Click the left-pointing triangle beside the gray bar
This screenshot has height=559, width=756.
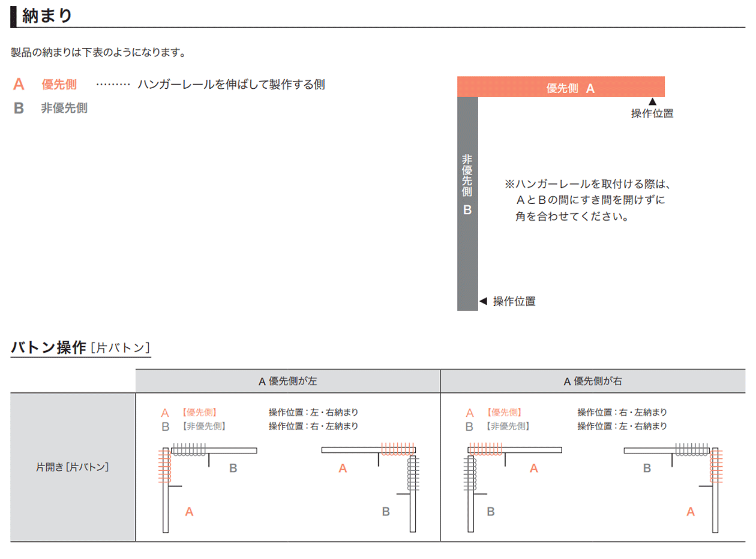pyautogui.click(x=483, y=301)
